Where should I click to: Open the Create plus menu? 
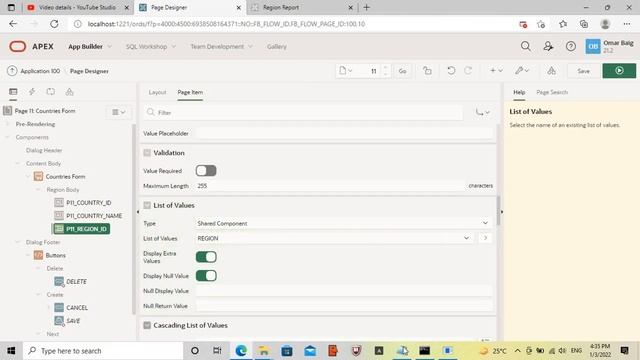496,71
